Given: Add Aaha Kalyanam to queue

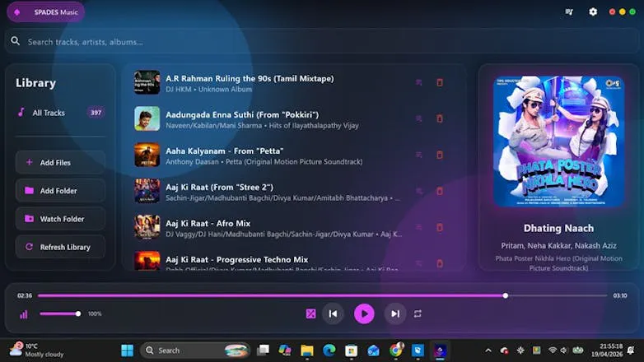Looking at the screenshot, I should 418,155.
